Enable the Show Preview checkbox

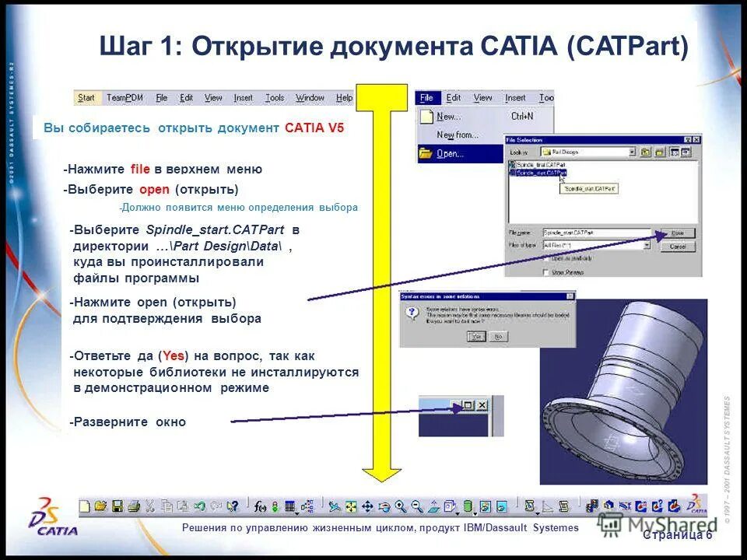[545, 271]
